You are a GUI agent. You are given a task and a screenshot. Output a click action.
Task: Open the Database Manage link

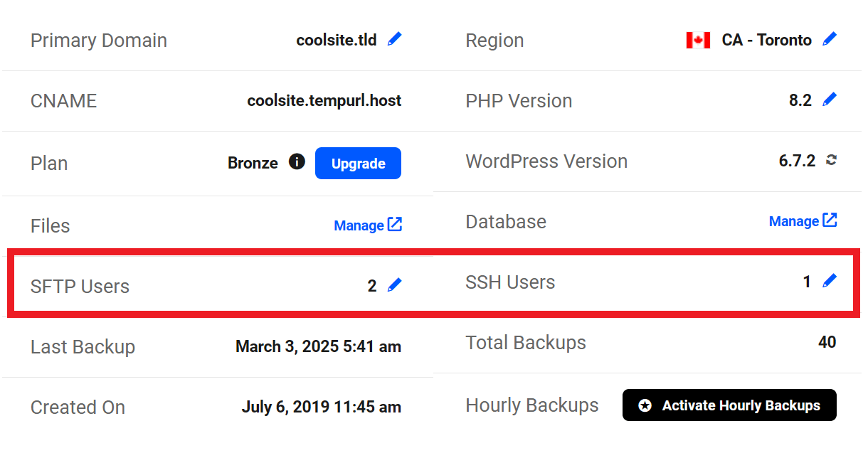[x=803, y=221]
